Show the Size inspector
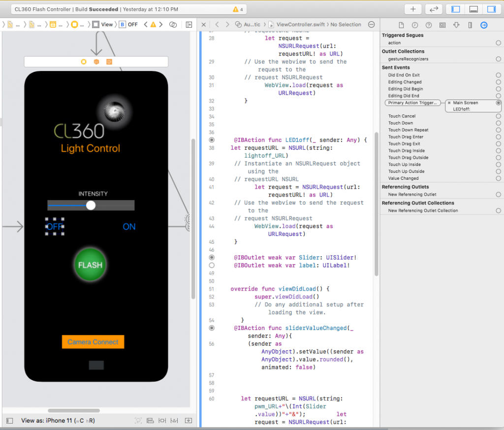Screen dimensions: 504x430 tap(470, 25)
